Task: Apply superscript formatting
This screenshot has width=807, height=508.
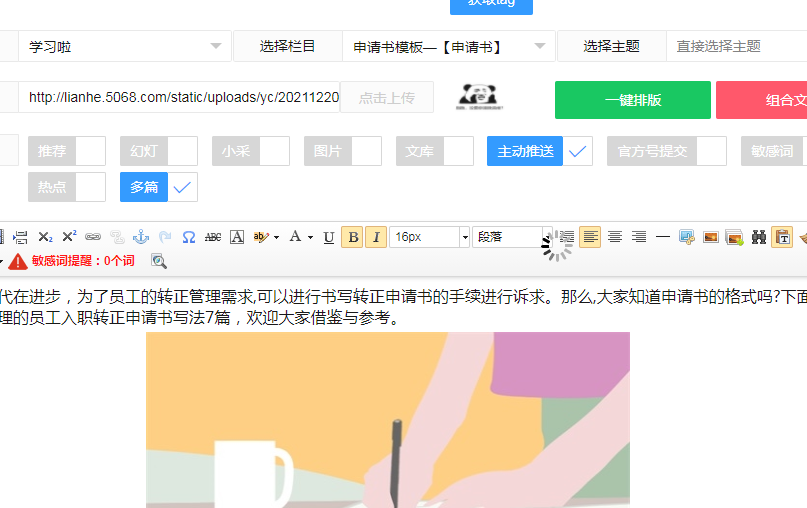Action: [x=69, y=237]
